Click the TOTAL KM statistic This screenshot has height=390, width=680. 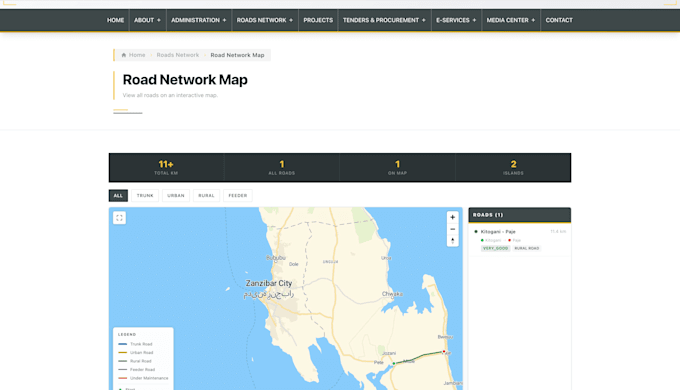click(x=166, y=167)
